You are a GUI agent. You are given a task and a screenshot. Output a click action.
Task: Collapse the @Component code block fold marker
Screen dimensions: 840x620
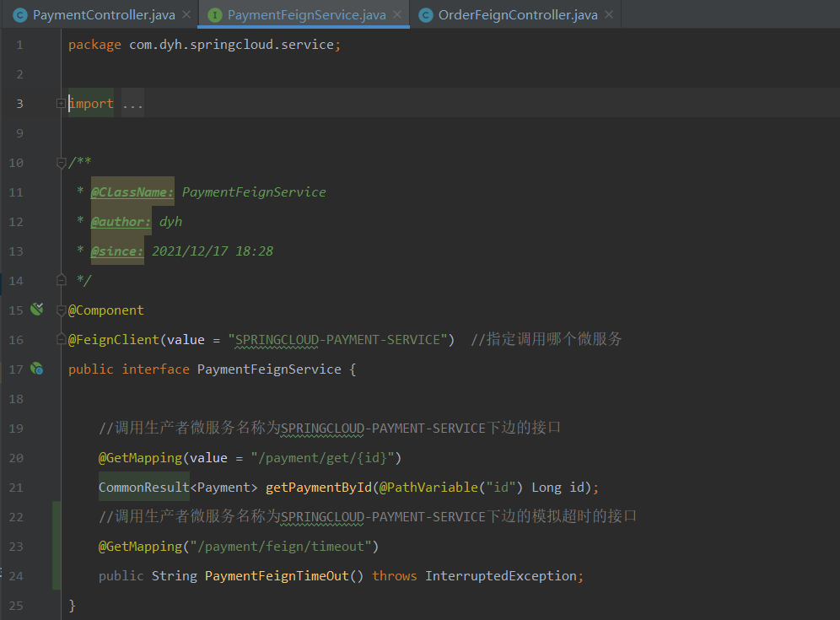(59, 310)
